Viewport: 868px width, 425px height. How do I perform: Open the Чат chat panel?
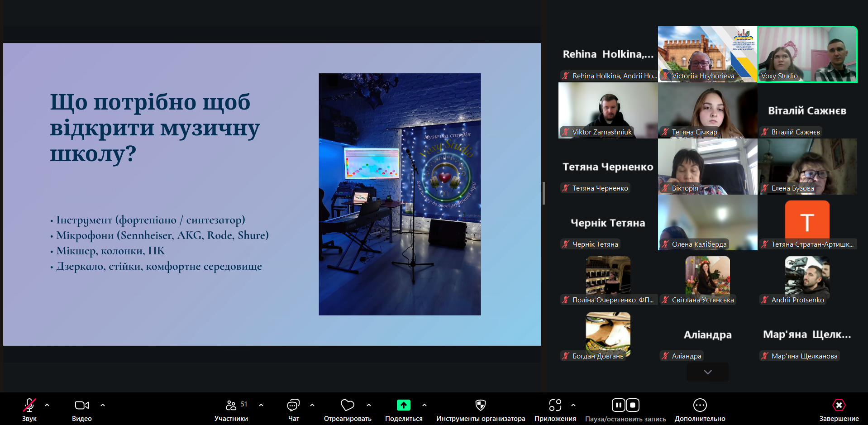pyautogui.click(x=293, y=406)
